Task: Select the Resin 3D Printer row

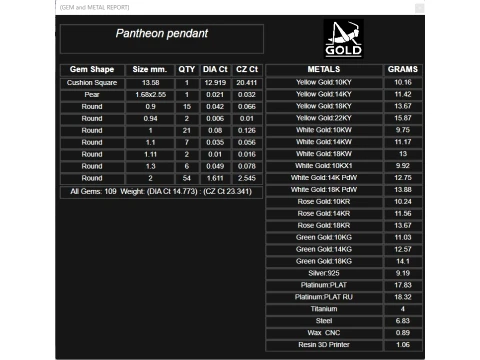Action: (x=344, y=345)
